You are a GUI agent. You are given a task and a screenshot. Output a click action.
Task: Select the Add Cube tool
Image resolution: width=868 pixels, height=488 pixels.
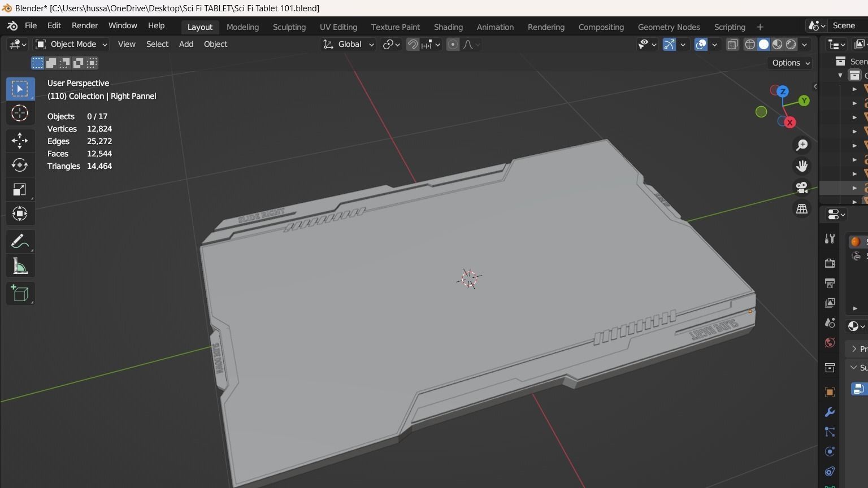point(20,294)
